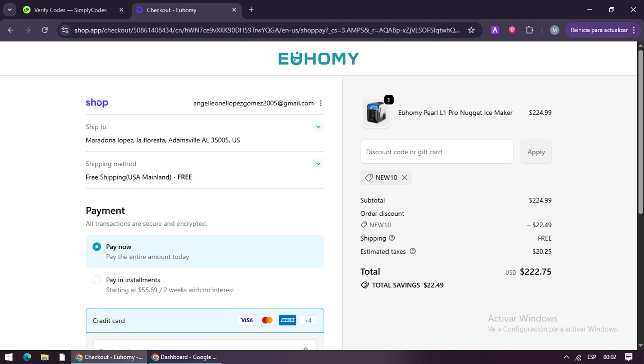644x364 pixels.
Task: Open File Explorer from taskbar
Action: click(45, 357)
